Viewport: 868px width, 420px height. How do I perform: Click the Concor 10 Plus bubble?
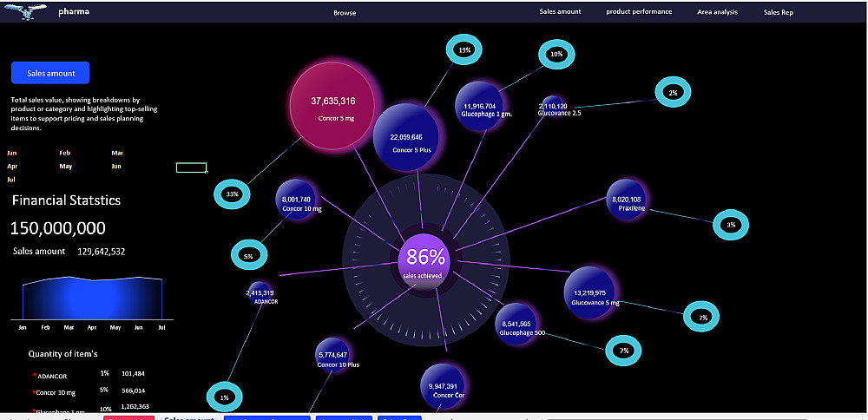point(332,355)
